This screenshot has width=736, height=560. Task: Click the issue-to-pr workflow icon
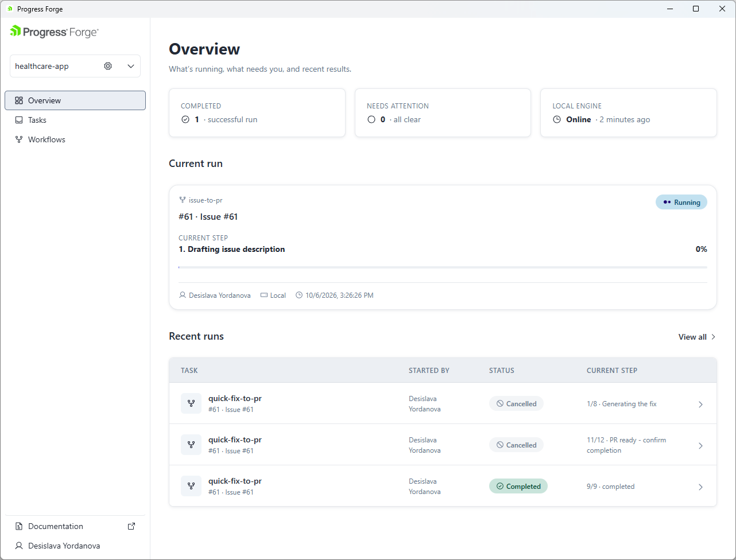[x=183, y=200]
